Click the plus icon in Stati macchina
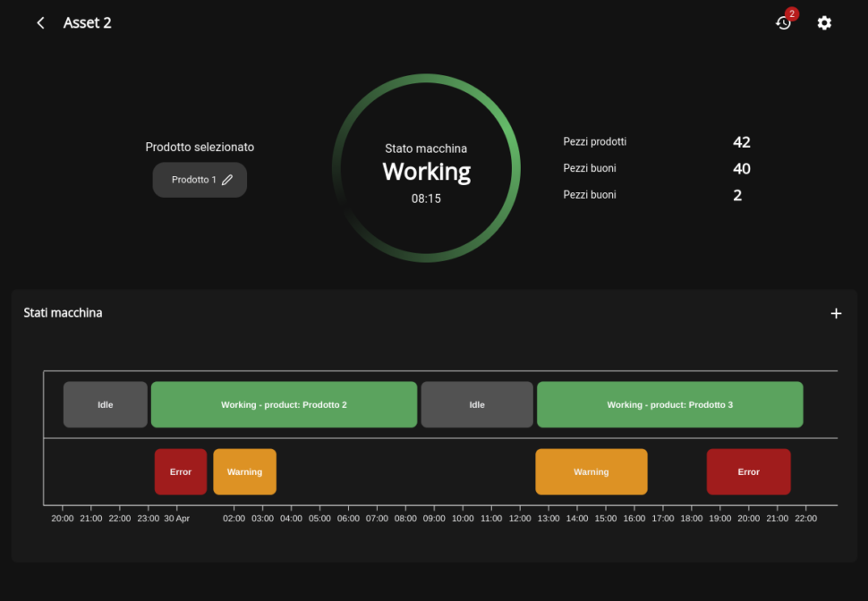 pos(836,313)
